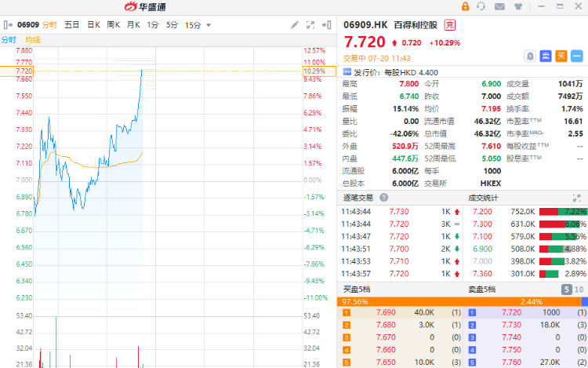Click the 卖盘5档 header

[x=482, y=290]
